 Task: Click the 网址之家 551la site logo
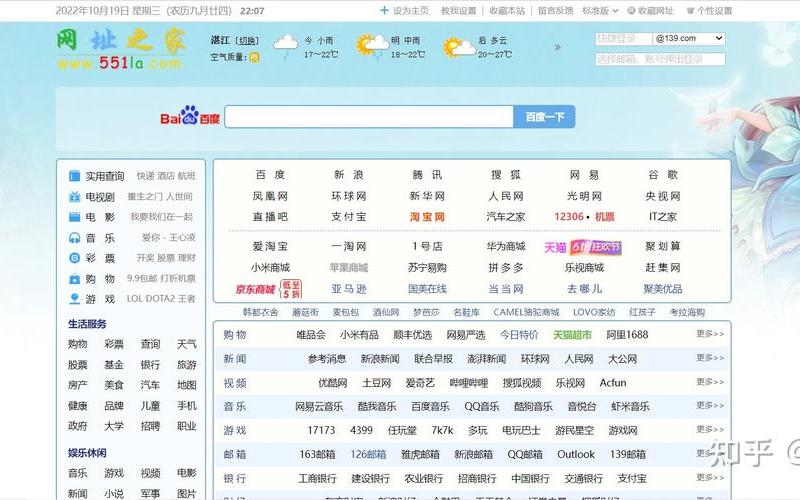point(120,49)
